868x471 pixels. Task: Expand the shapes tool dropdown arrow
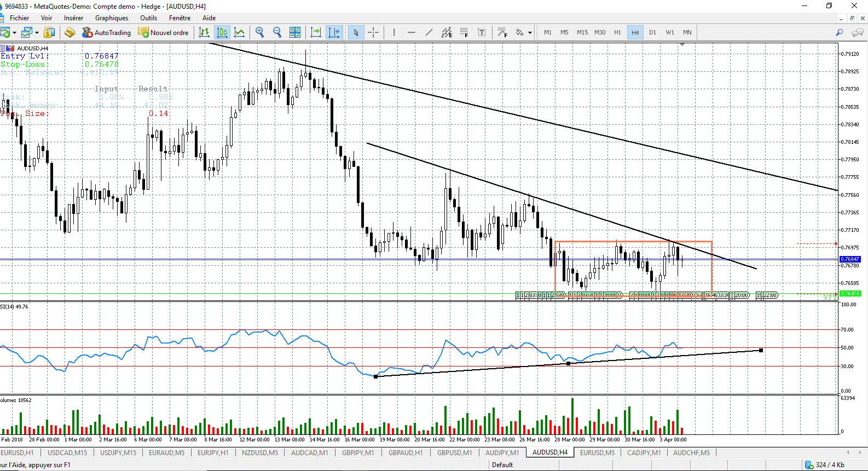[530, 33]
